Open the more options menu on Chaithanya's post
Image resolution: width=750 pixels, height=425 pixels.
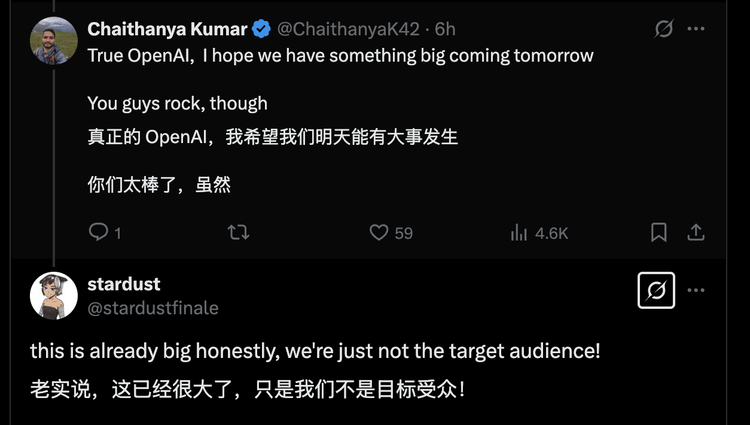coord(696,29)
